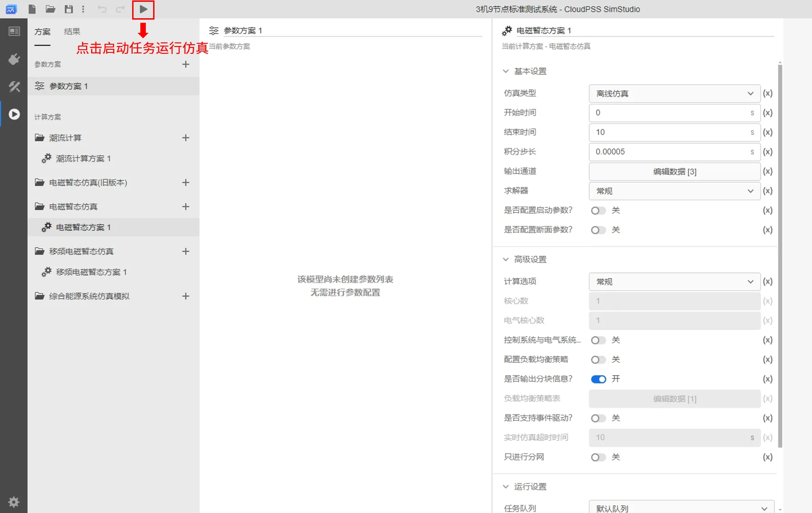Add scheme to 电磁暂态仿真 folder with plus
812x513 pixels.
(x=185, y=207)
